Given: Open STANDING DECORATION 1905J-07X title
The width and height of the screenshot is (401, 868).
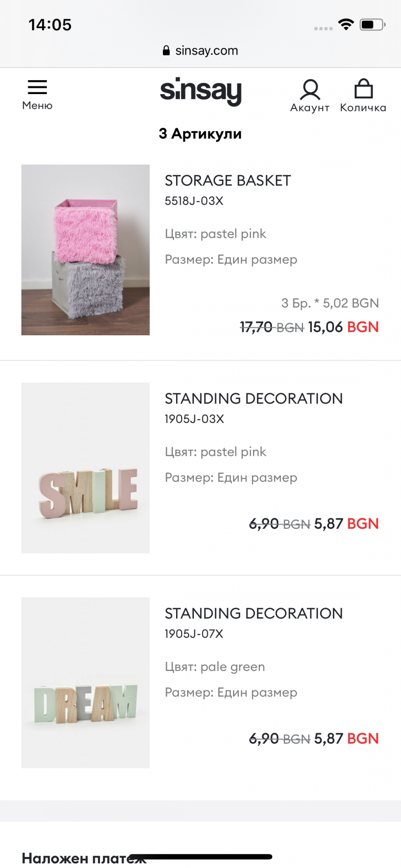Looking at the screenshot, I should coord(253,614).
